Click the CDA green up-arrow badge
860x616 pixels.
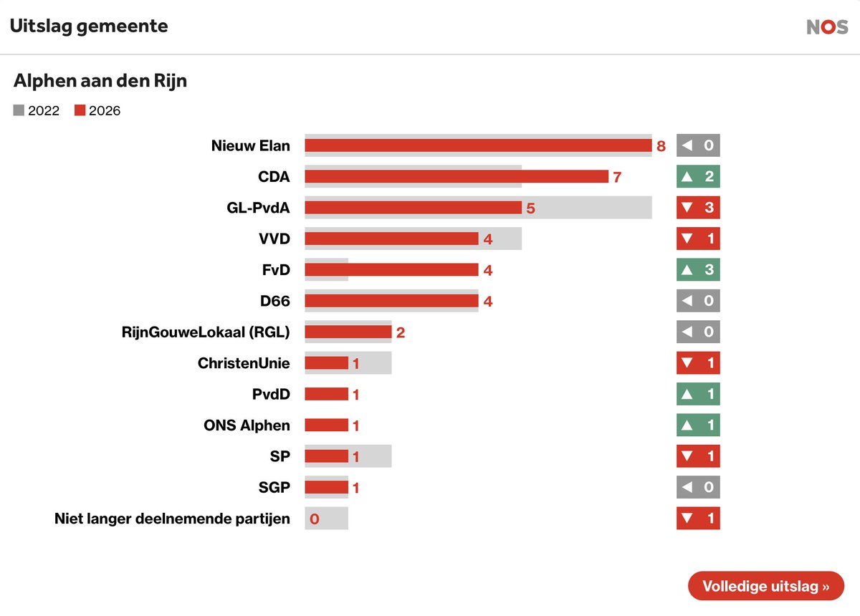pos(698,176)
